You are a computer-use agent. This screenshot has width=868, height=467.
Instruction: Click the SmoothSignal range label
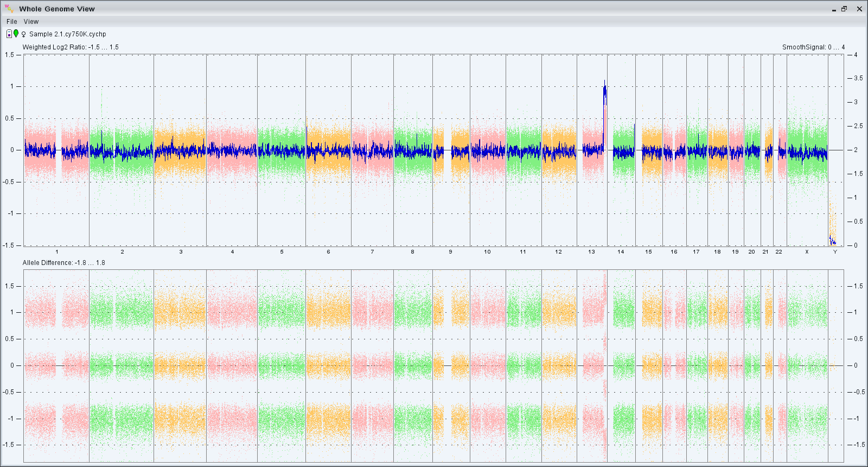pyautogui.click(x=813, y=47)
